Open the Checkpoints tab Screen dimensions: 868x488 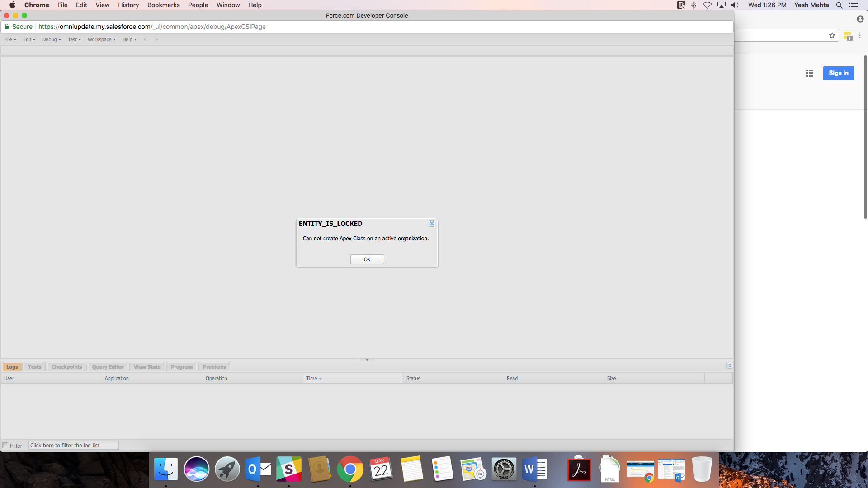point(66,367)
